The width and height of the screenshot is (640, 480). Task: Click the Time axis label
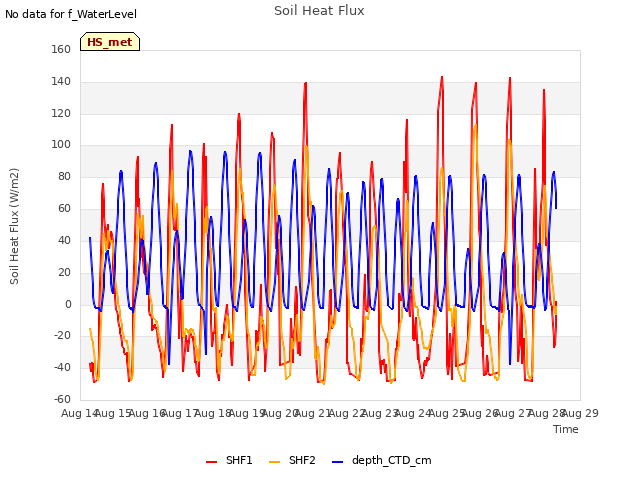[x=566, y=429]
